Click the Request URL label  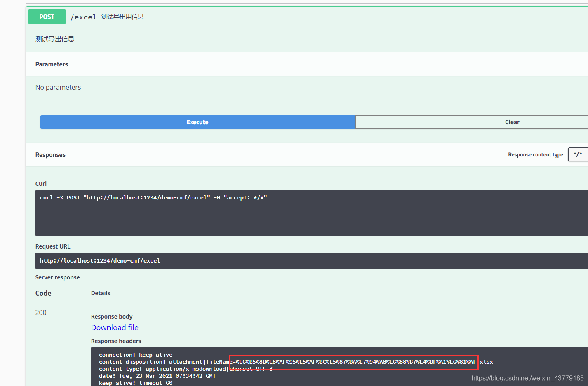click(53, 246)
